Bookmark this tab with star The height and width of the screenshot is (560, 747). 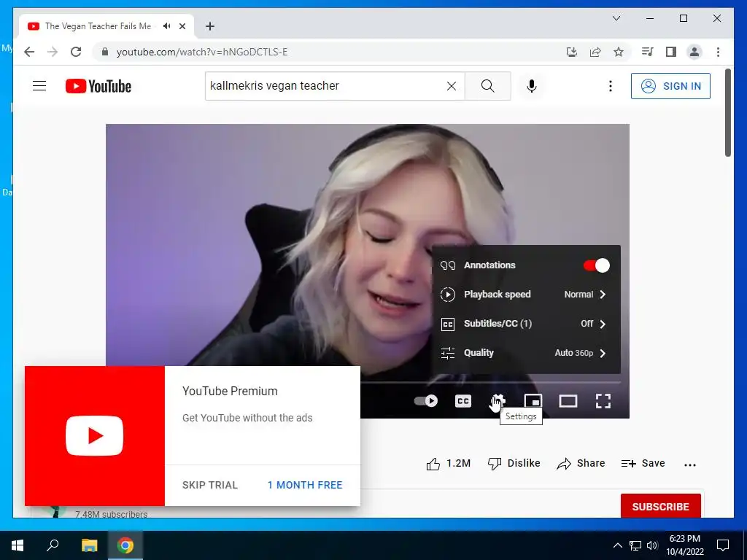point(619,52)
